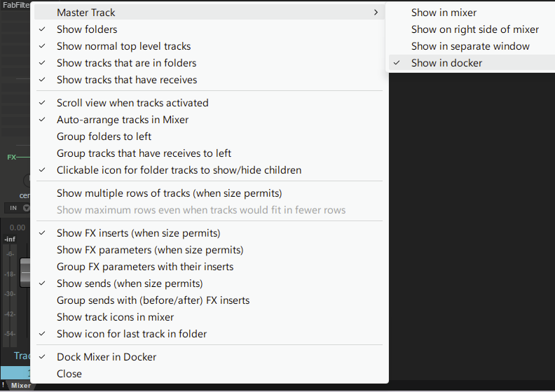Uncheck Auto-arrange tracks in Mixer
555x392 pixels.
(123, 120)
